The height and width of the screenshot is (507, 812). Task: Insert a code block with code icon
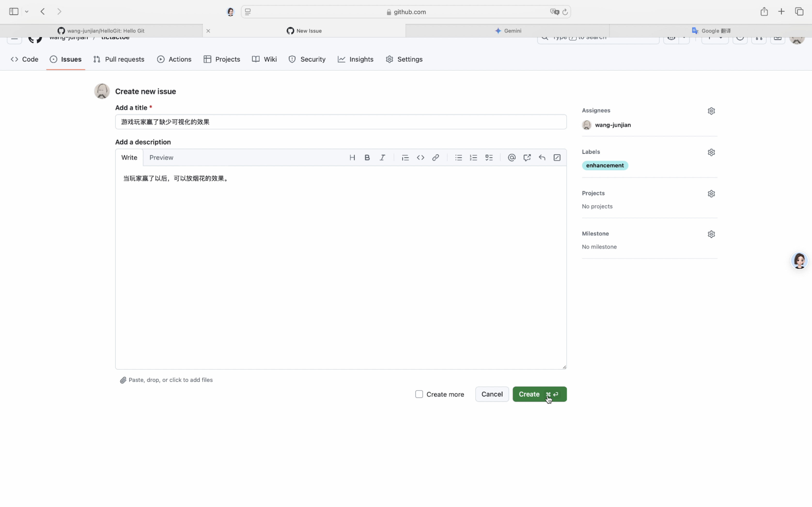420,158
